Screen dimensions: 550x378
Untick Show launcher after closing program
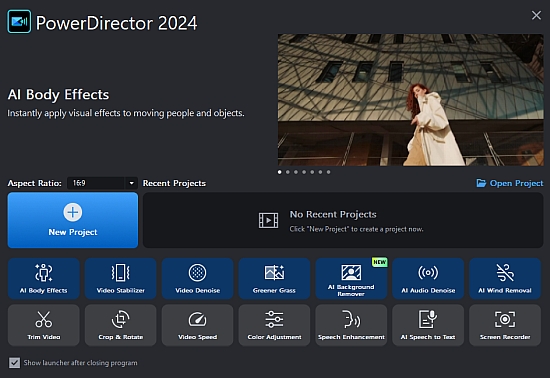[14, 363]
